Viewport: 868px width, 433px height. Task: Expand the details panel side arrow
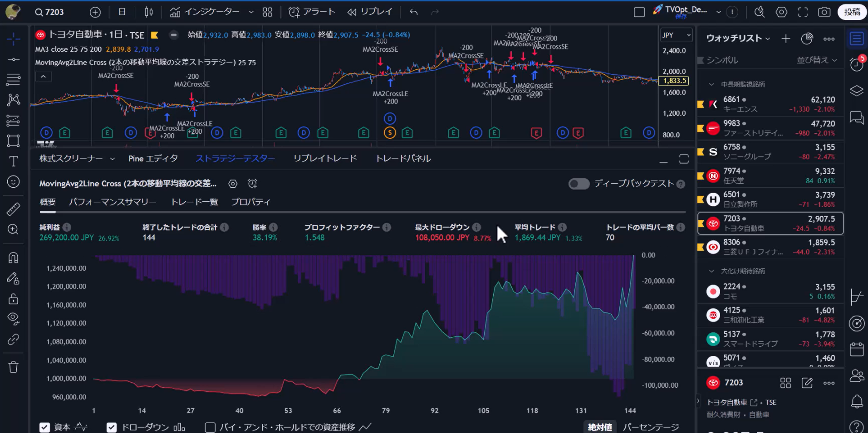[698, 401]
